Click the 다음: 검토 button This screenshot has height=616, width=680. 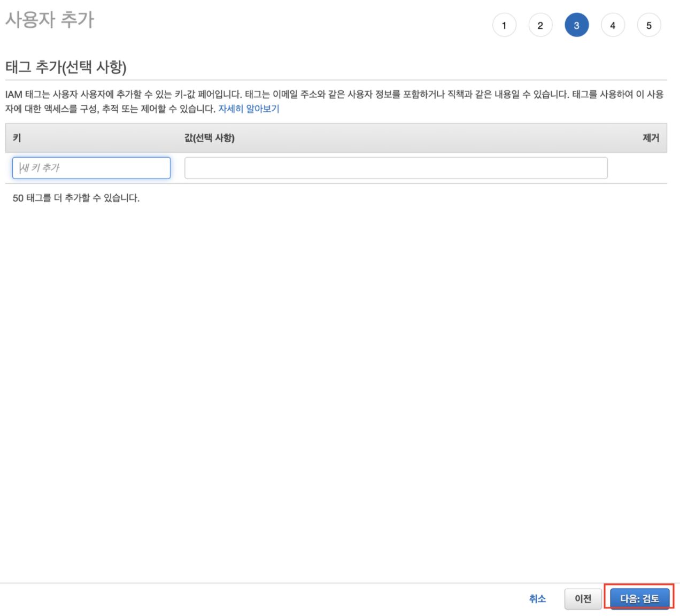(x=639, y=598)
